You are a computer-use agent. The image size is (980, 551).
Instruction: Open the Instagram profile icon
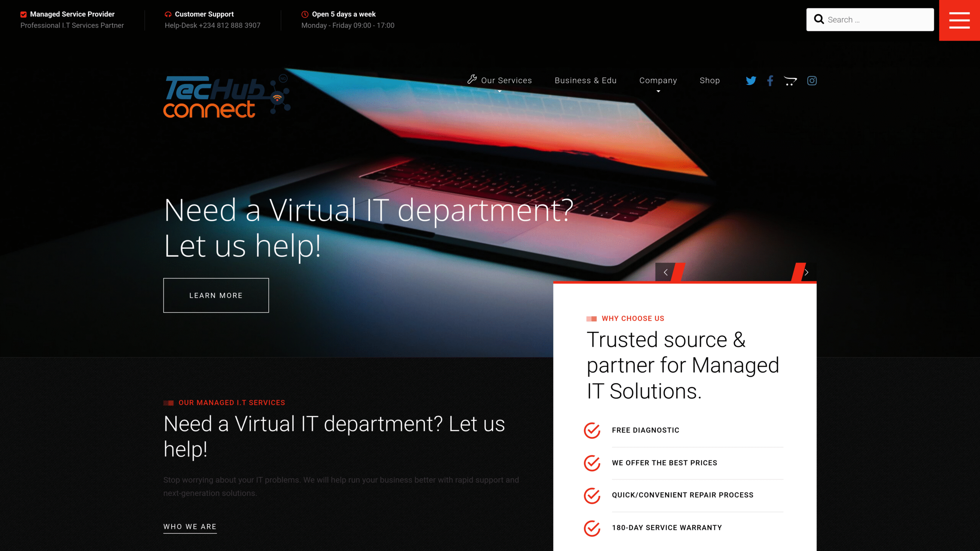tap(812, 81)
